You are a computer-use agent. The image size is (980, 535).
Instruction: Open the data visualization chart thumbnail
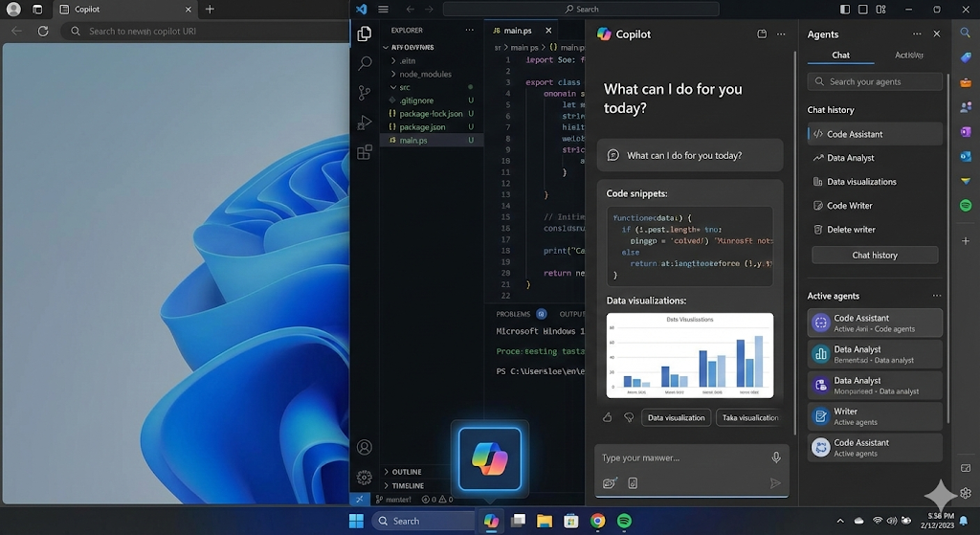(689, 356)
